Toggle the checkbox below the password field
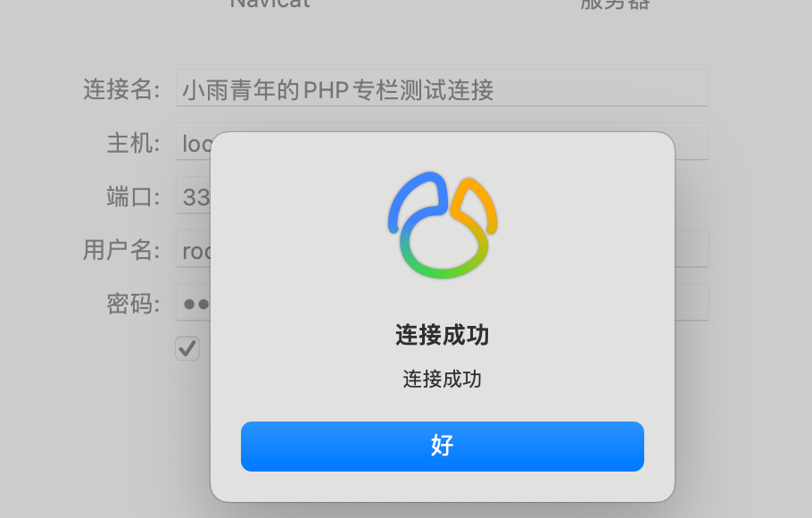The image size is (812, 518). coord(187,348)
